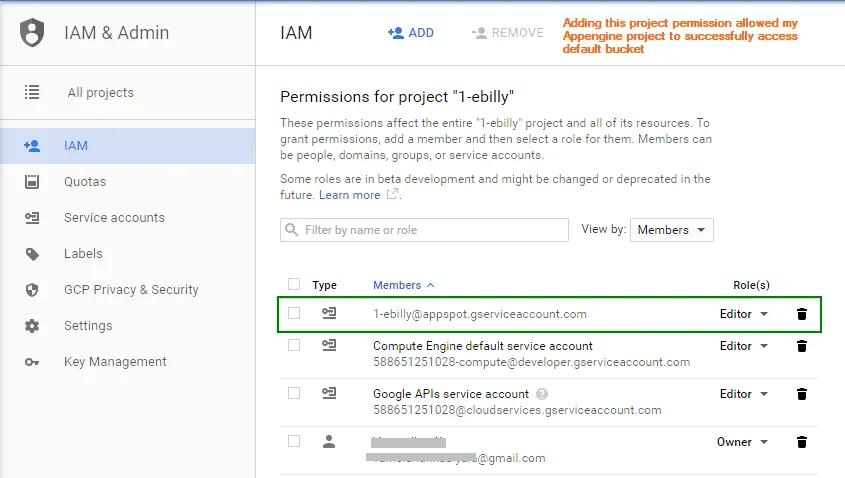Open the View by Members dropdown
The image size is (845, 478).
tap(671, 230)
